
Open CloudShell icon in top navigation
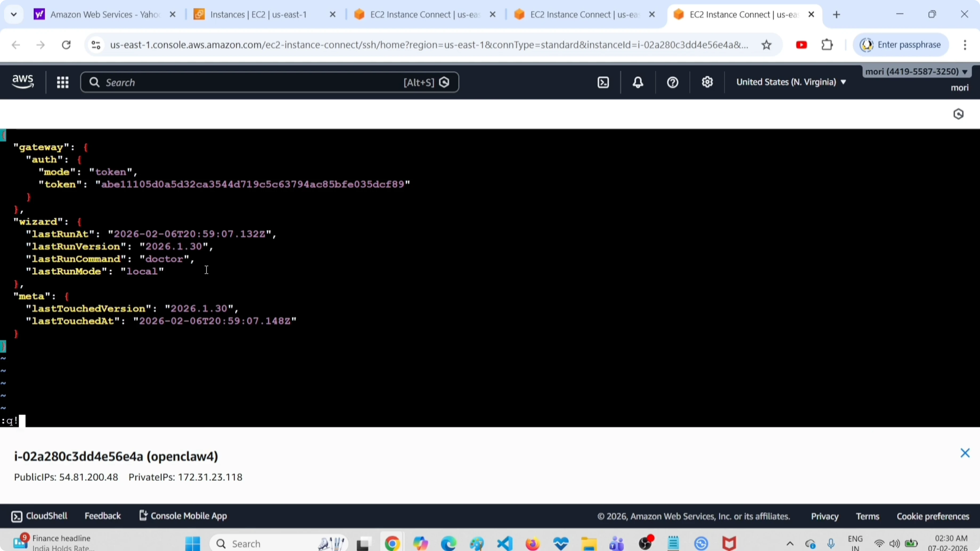click(x=603, y=82)
